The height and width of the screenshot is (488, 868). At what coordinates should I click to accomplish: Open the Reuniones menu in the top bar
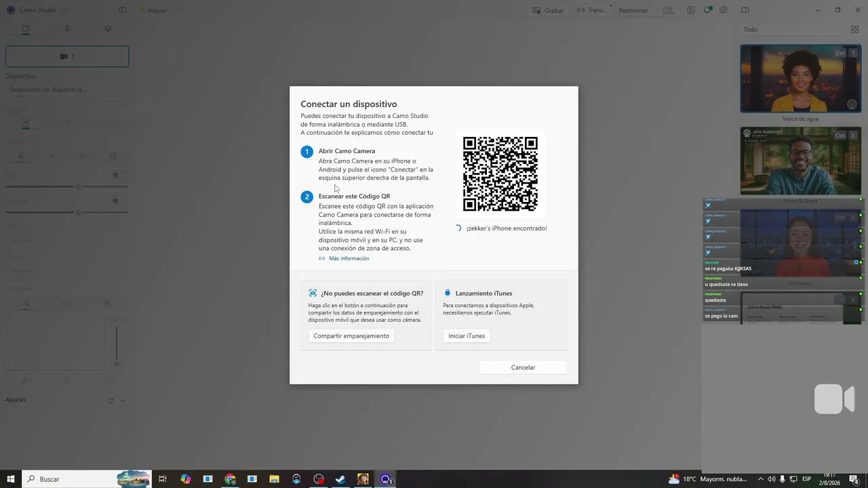tap(633, 10)
